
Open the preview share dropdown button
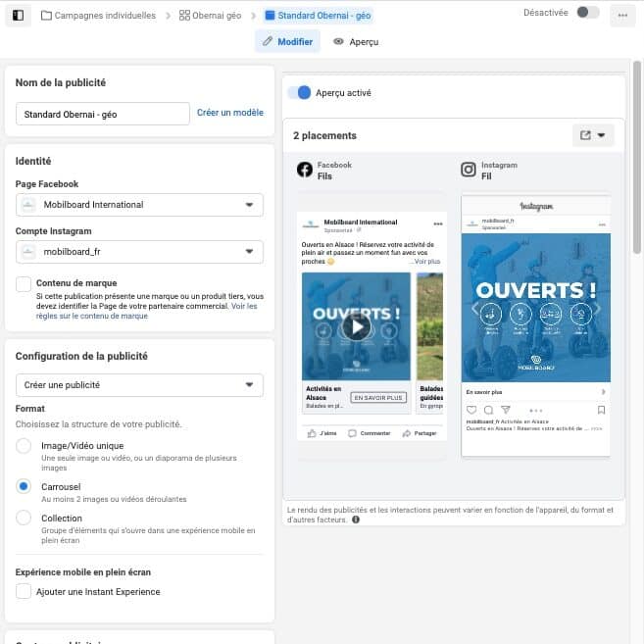(593, 135)
